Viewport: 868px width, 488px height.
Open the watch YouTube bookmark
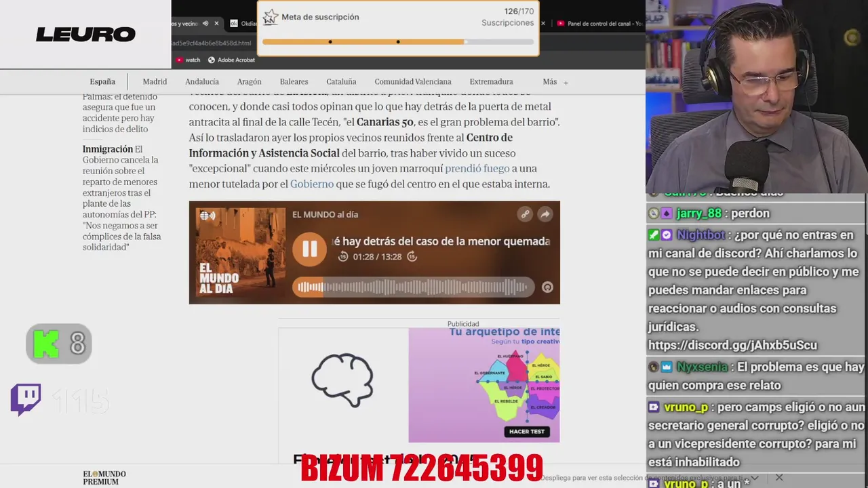pyautogui.click(x=188, y=60)
